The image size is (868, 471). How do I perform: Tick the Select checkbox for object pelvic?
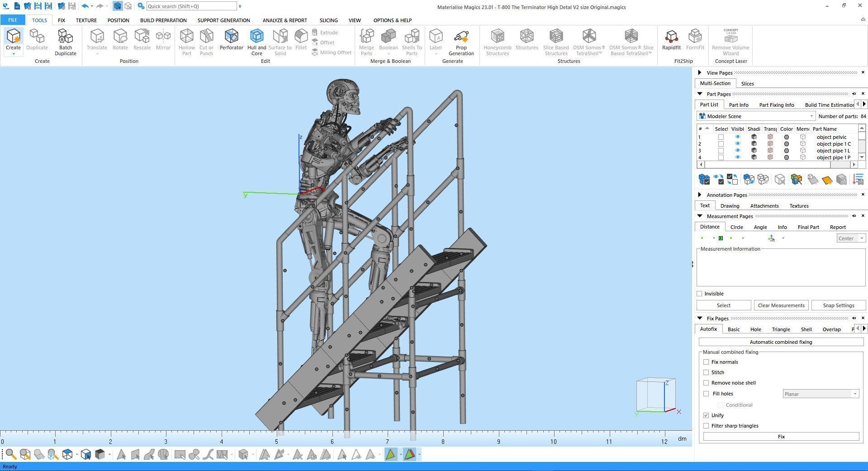coord(721,137)
